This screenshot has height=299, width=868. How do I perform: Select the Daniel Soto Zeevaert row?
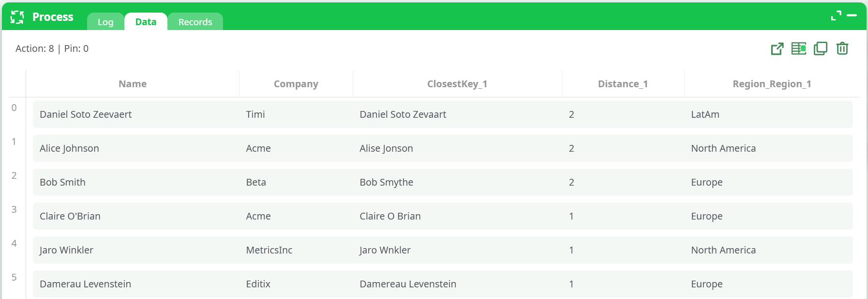[86, 114]
